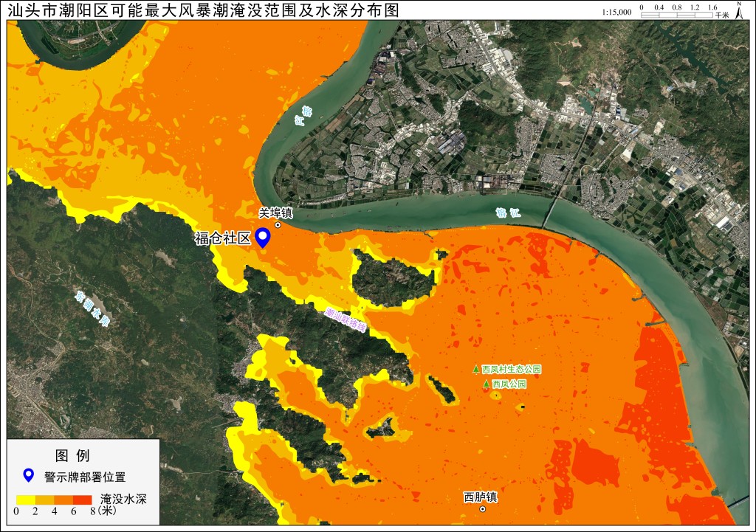Click the 关埠镇 town label
The image size is (756, 532).
tap(275, 213)
